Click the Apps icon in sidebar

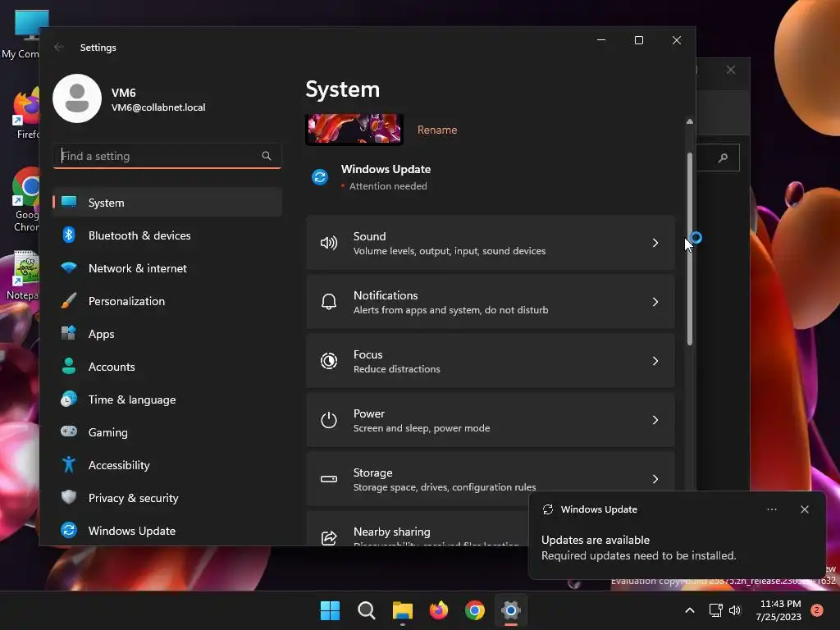(x=69, y=333)
